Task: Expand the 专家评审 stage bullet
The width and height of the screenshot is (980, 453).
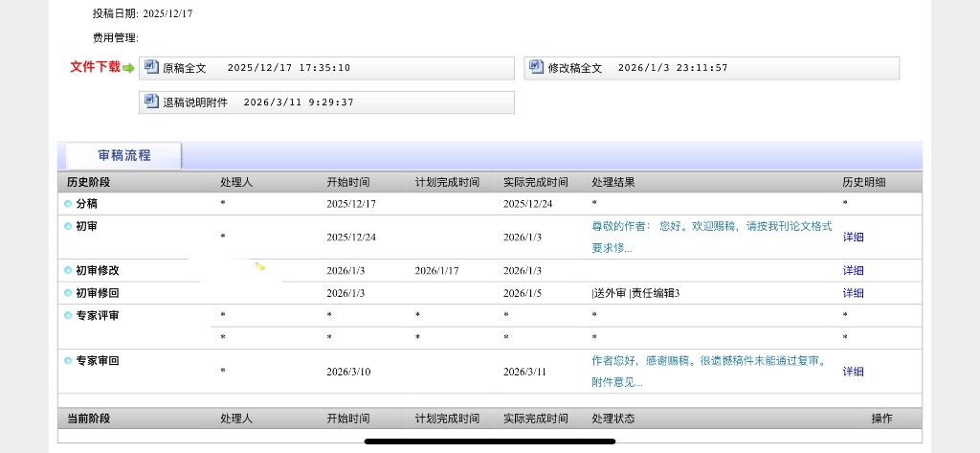Action: pyautogui.click(x=68, y=315)
